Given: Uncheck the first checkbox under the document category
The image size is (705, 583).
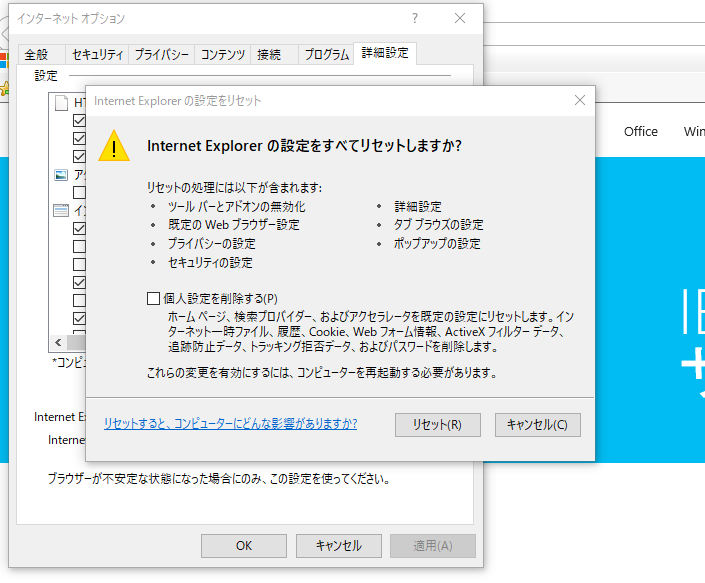Looking at the screenshot, I should [x=79, y=120].
